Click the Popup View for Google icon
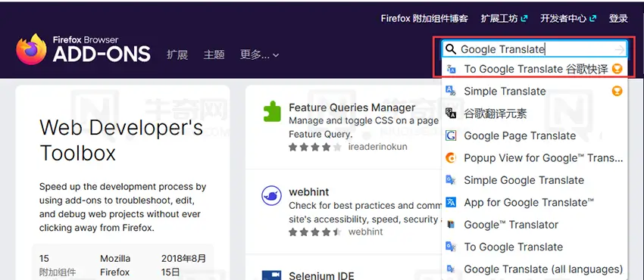Screen dimensions: 644x280 [x=451, y=158]
